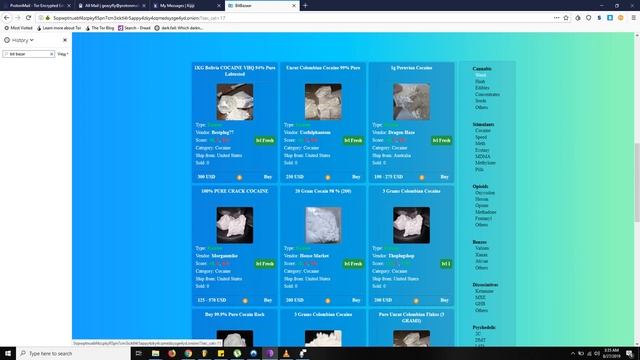Open vendor name link Dragon Haze
Viewport: 640px width, 360px height.
[401, 132]
